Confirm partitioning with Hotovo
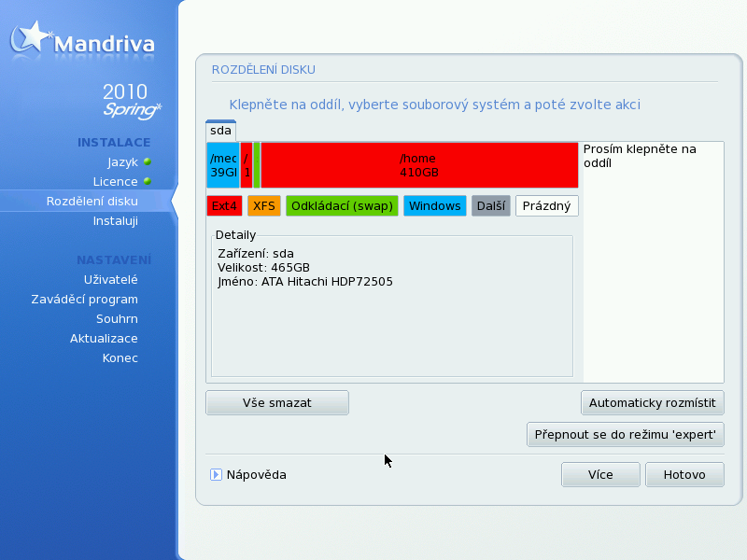 [x=684, y=474]
